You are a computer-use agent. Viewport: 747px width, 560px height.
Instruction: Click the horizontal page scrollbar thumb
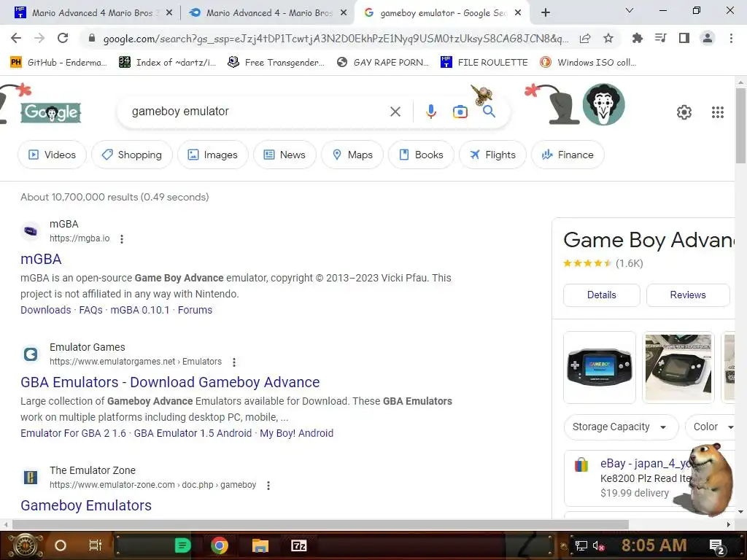pyautogui.click(x=320, y=524)
